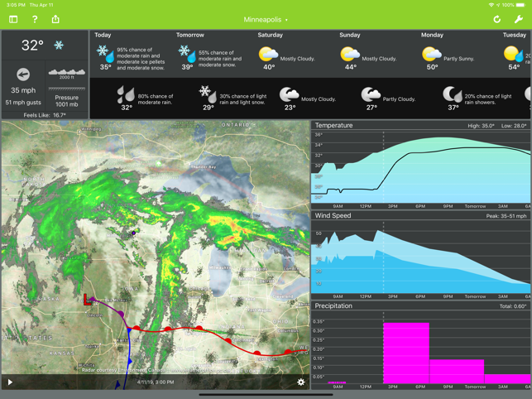Select Sunday's Mostly Cloudy forecast
The width and height of the screenshot is (532, 399).
point(368,51)
